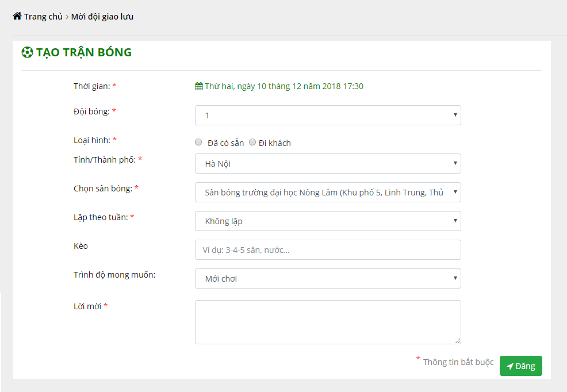
Task: Expand the Lặp theo tuần dropdown
Action: pos(328,221)
